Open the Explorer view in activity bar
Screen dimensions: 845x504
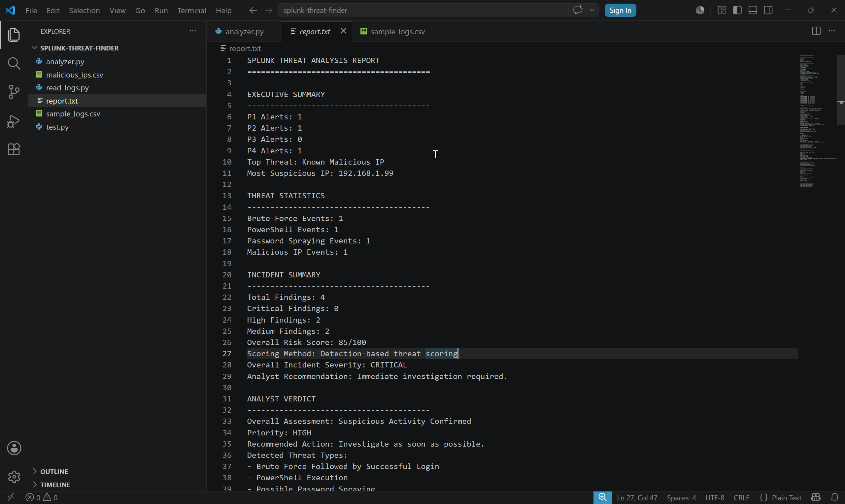(14, 35)
